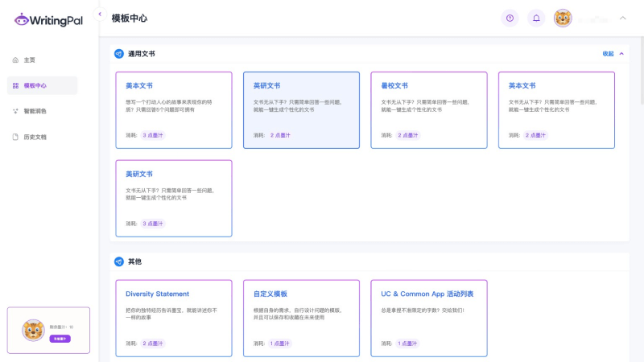Click the tiger avatar in top bar

pos(563,18)
